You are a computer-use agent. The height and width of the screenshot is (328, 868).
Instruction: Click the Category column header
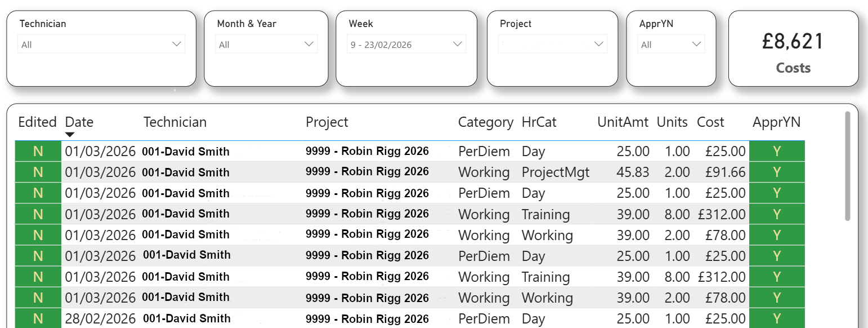coord(485,122)
